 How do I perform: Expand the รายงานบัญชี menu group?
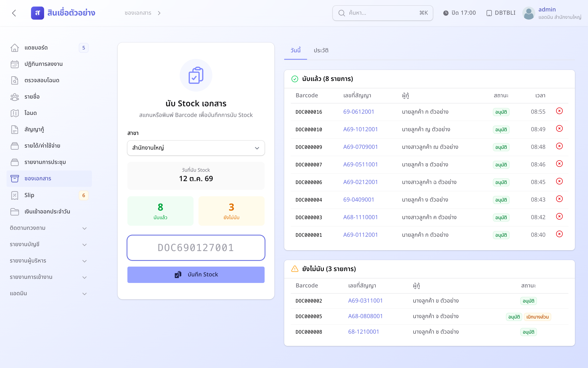[49, 244]
